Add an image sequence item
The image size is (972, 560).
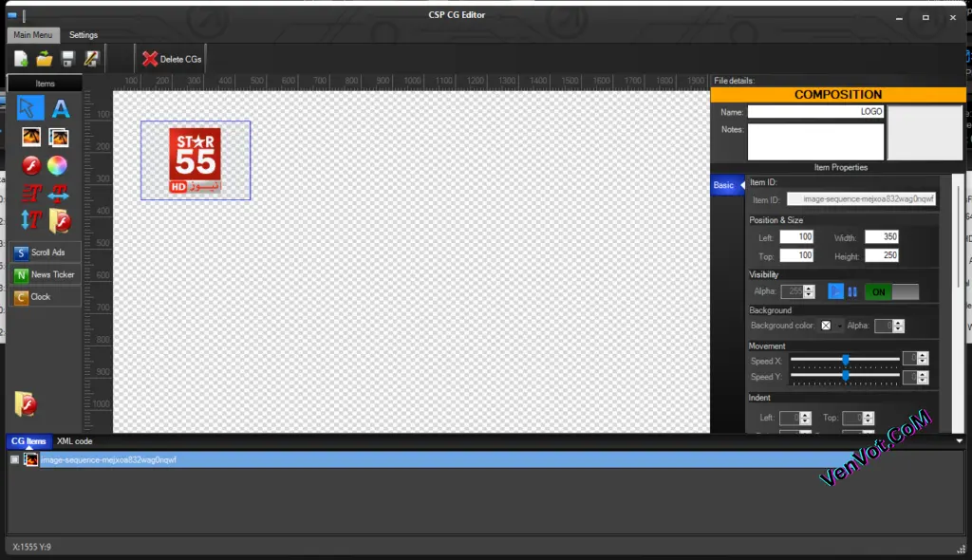59,136
